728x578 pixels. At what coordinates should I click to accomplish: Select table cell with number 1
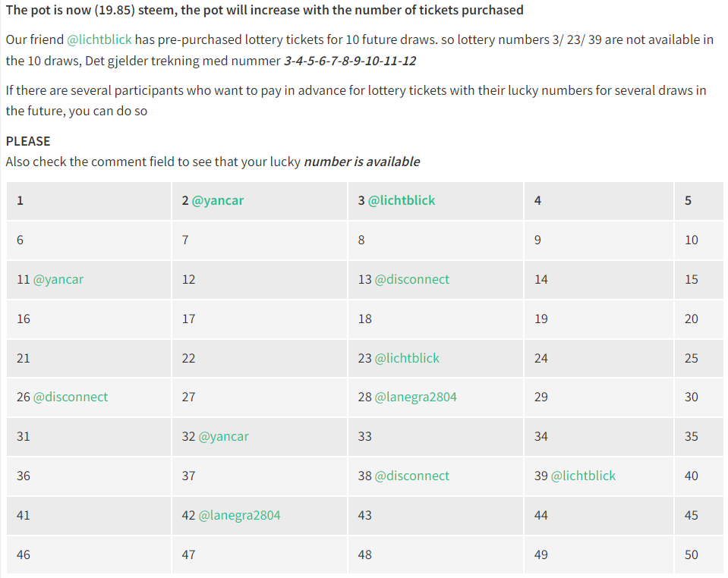(x=89, y=201)
